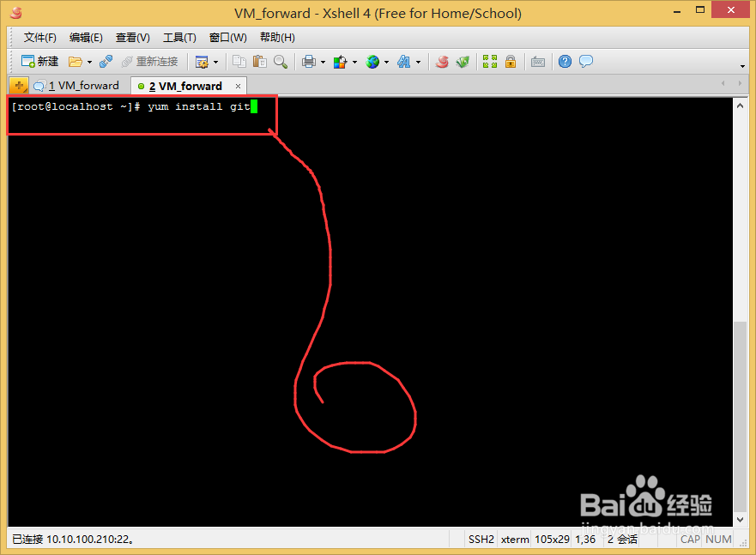Image resolution: width=756 pixels, height=555 pixels.
Task: Click the 2 会话 sessions entry
Action: pyautogui.click(x=622, y=539)
